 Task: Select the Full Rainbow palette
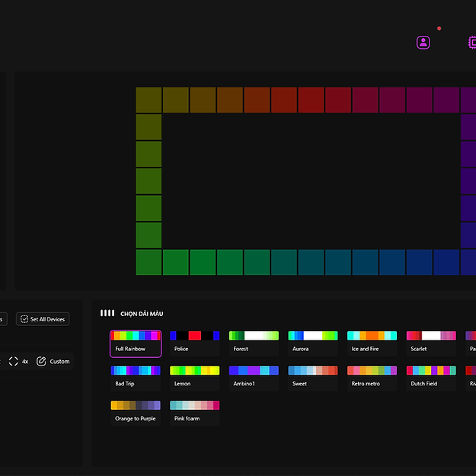point(136,343)
